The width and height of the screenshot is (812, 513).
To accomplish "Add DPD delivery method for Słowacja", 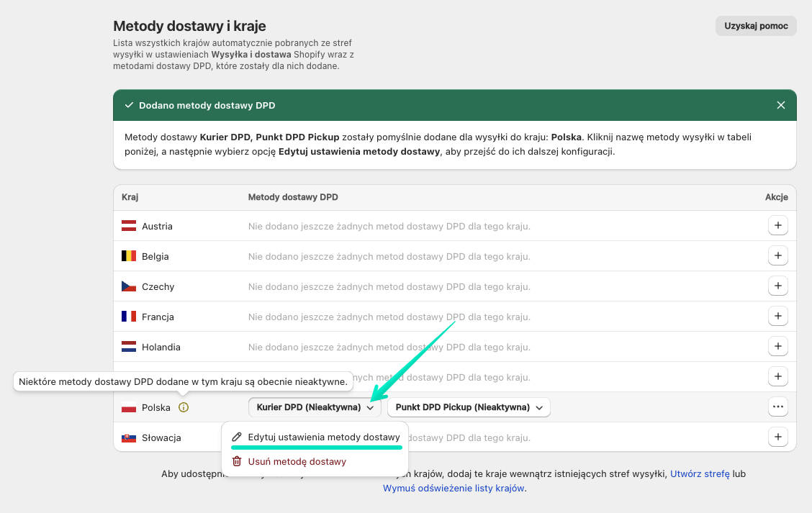I will (x=778, y=437).
